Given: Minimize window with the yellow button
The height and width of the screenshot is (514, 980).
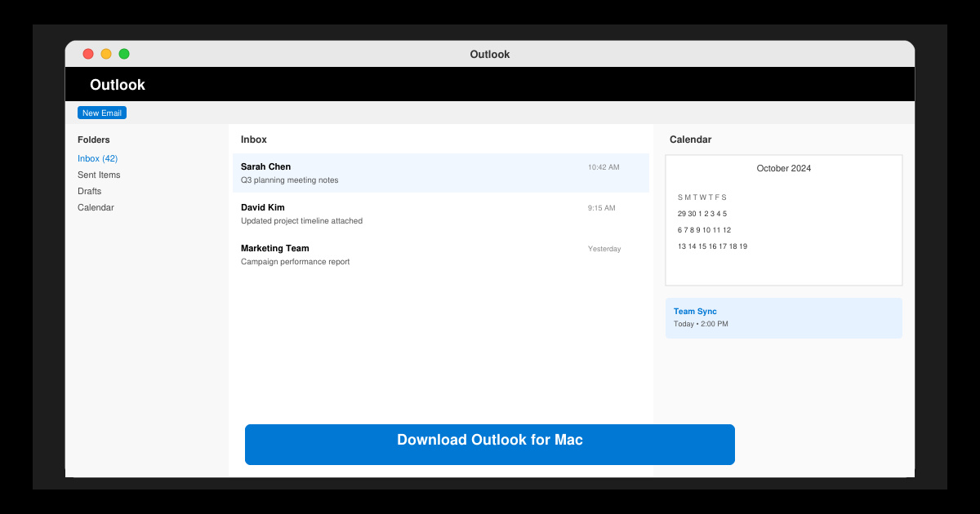Looking at the screenshot, I should click(106, 54).
